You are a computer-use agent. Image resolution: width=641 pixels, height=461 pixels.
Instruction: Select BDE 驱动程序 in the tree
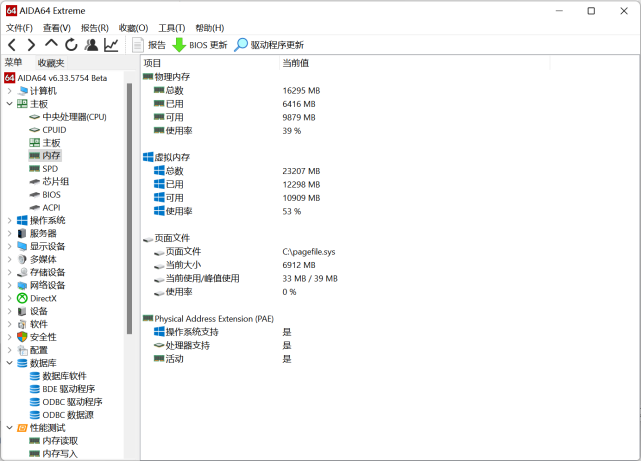[69, 389]
